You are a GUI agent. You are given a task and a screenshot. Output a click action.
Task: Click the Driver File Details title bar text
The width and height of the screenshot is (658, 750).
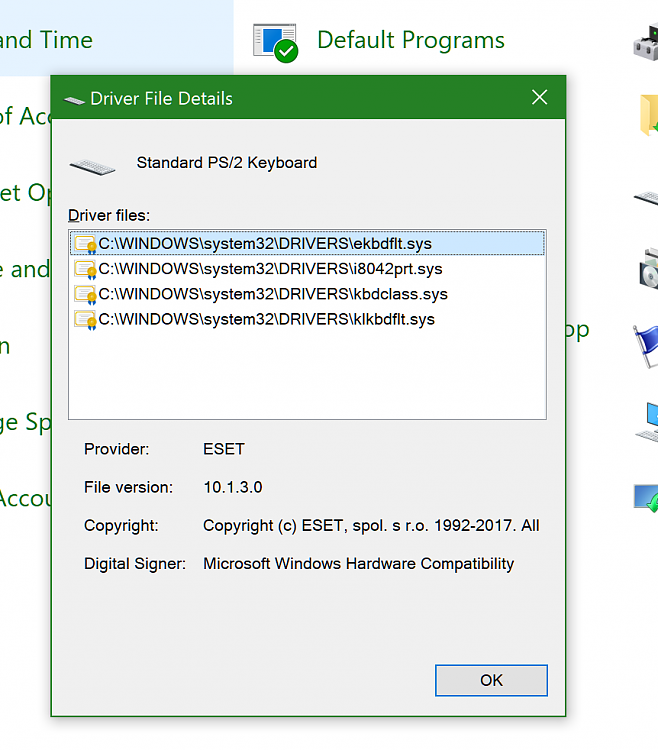[x=161, y=99]
